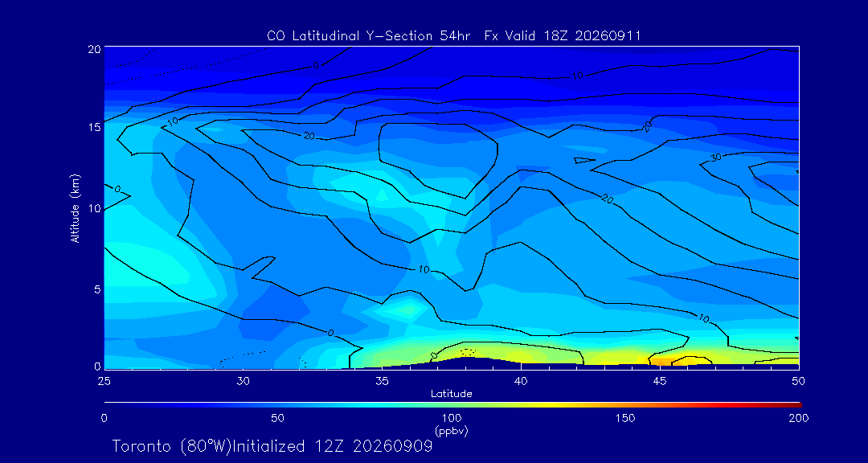Screen dimensions: 868x463
Task: Click the latitude 25 tick label
Action: [104, 380]
